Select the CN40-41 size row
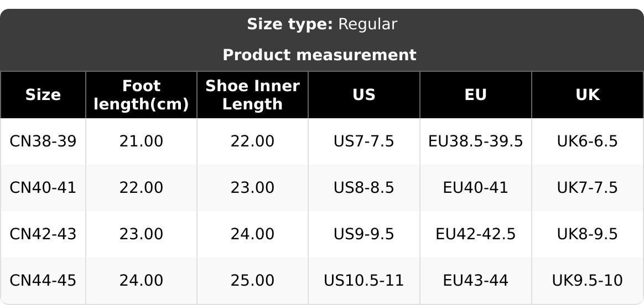The image size is (644, 305). pos(43,188)
